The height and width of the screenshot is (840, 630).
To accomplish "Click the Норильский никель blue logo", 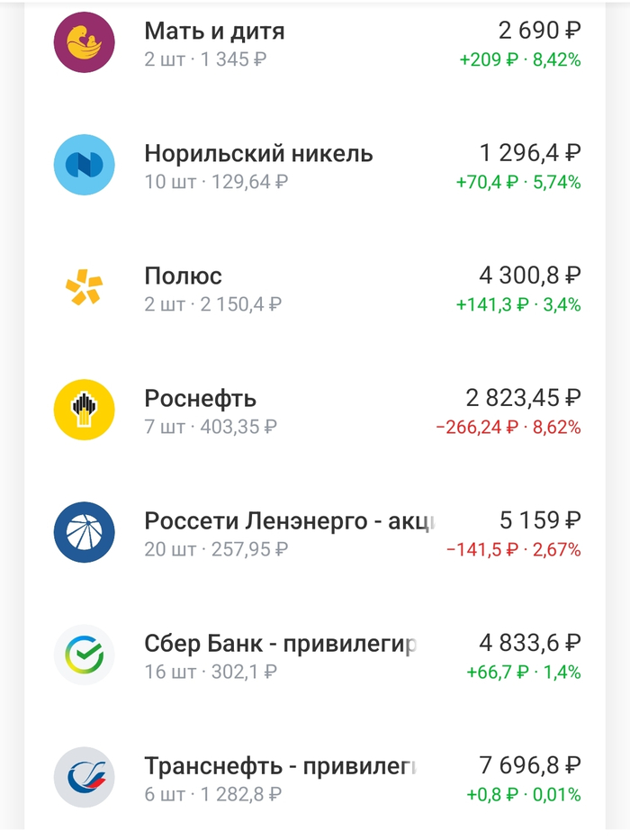I will click(84, 165).
